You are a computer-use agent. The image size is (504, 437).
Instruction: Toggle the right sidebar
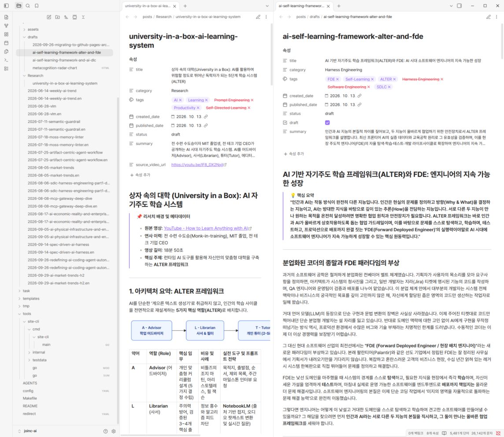(x=460, y=6)
